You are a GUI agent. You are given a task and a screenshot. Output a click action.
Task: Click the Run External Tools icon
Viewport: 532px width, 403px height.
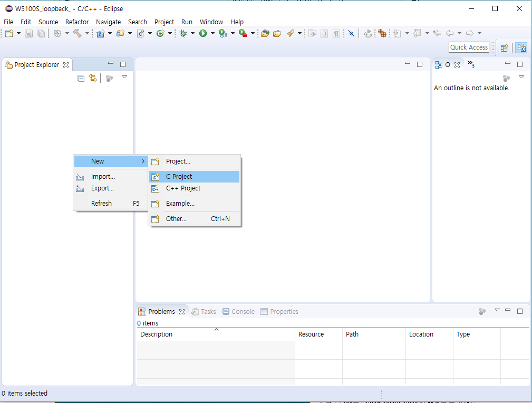pyautogui.click(x=243, y=33)
